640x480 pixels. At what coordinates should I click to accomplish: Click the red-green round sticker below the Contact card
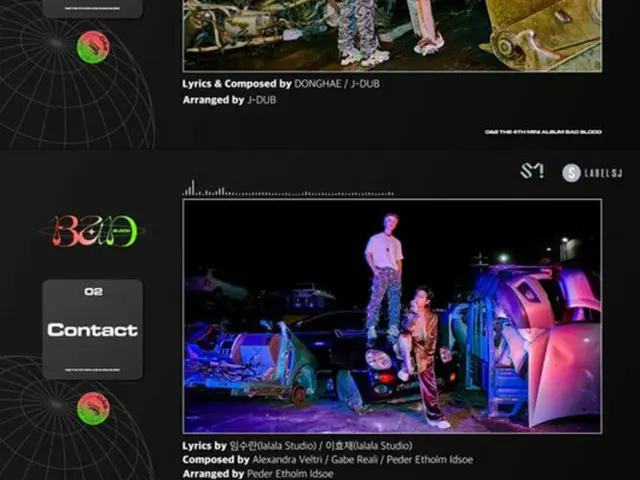coord(93,408)
